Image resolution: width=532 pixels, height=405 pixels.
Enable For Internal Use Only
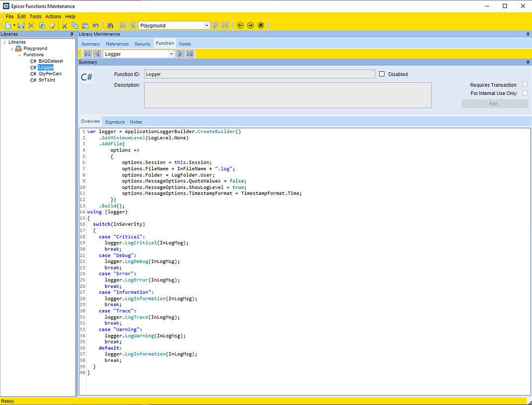coord(523,93)
